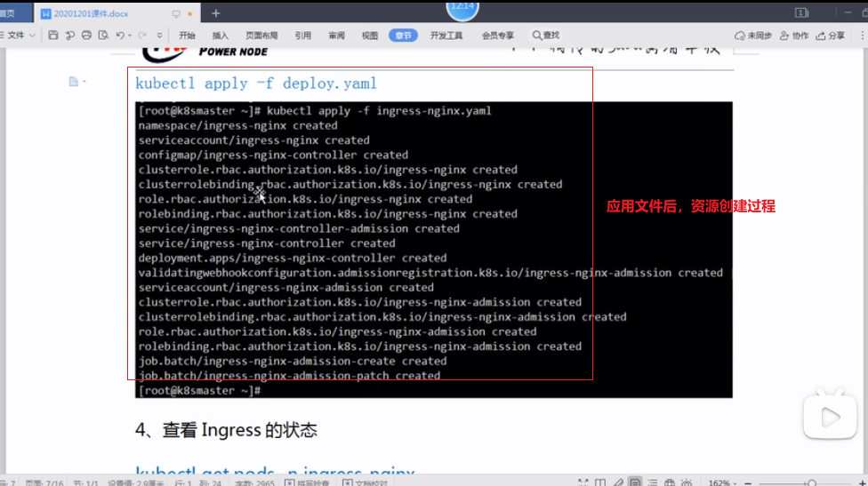Click the 未同步 cloud sync button
This screenshot has width=868, height=486.
click(753, 36)
